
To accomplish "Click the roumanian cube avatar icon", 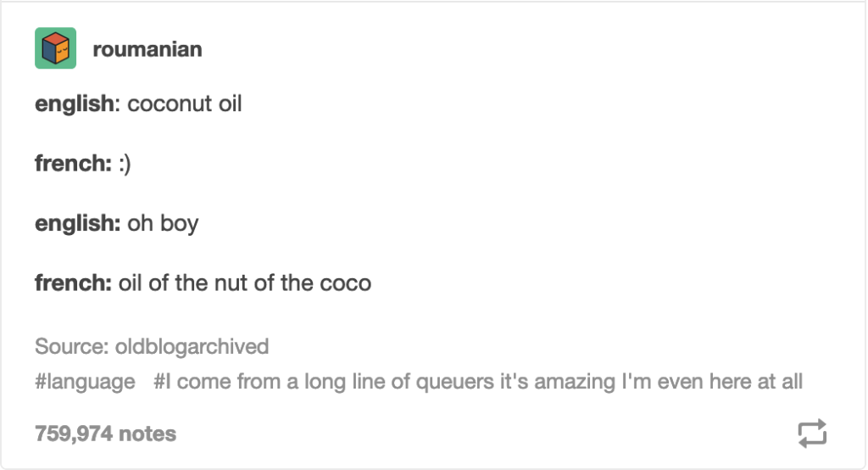I will click(55, 48).
